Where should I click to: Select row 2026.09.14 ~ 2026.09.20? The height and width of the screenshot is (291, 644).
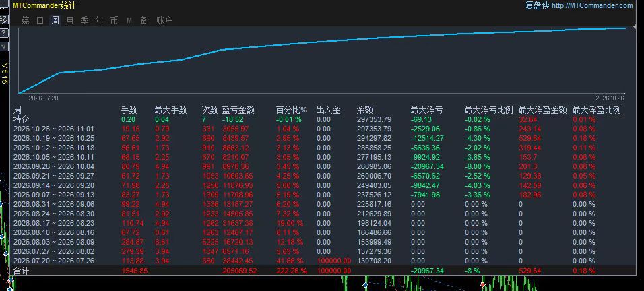pos(322,185)
